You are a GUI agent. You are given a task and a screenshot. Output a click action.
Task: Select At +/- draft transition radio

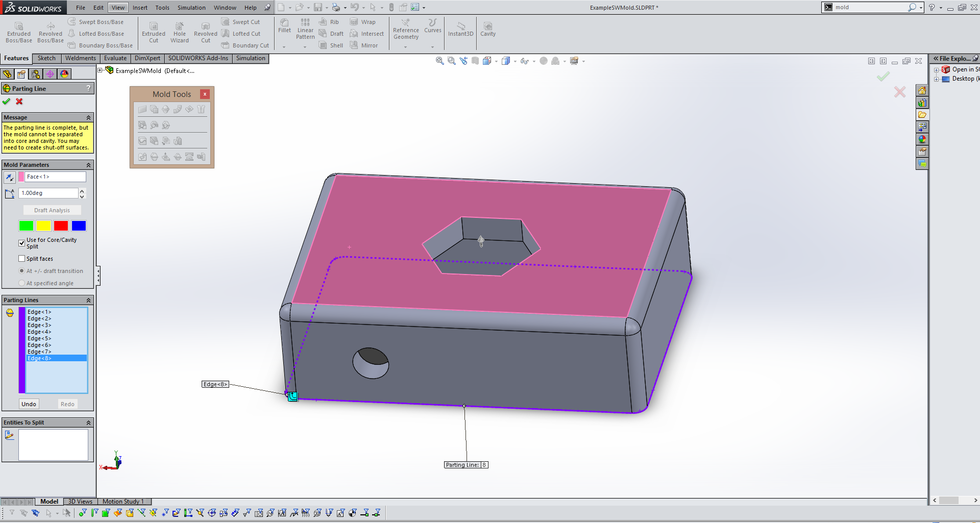click(22, 271)
